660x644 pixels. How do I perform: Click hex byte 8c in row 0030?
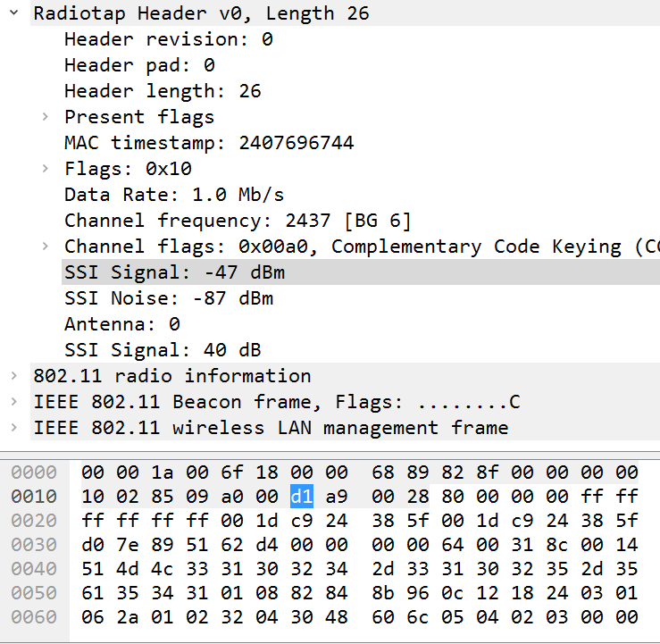click(x=557, y=545)
